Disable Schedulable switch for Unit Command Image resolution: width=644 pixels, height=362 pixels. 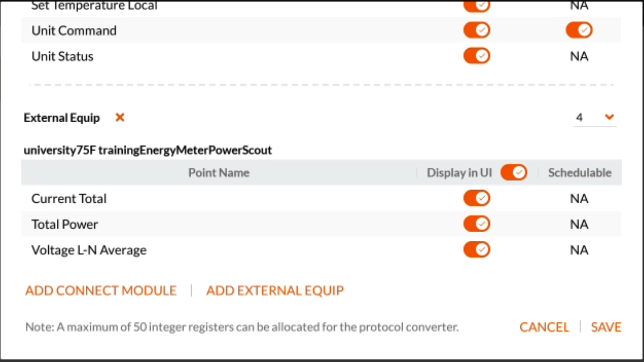pos(579,30)
